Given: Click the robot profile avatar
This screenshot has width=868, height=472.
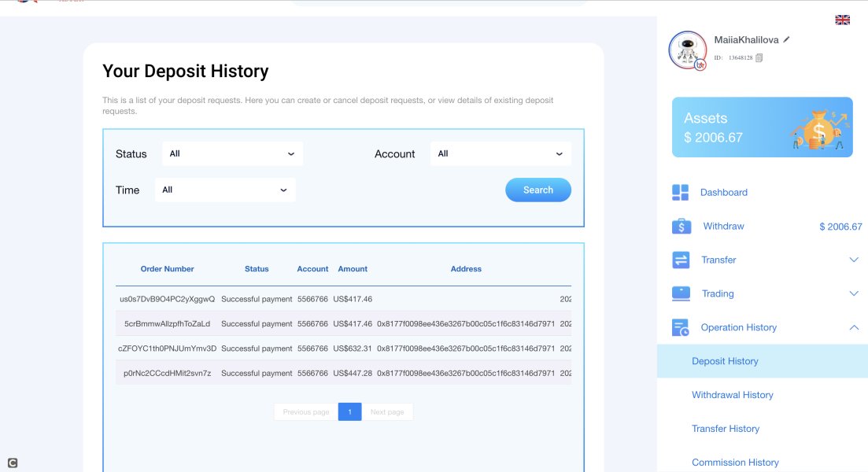Looking at the screenshot, I should pos(688,50).
